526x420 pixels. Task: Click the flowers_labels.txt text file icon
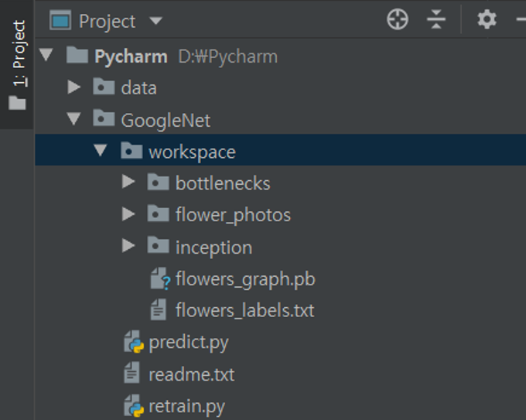[x=158, y=309]
